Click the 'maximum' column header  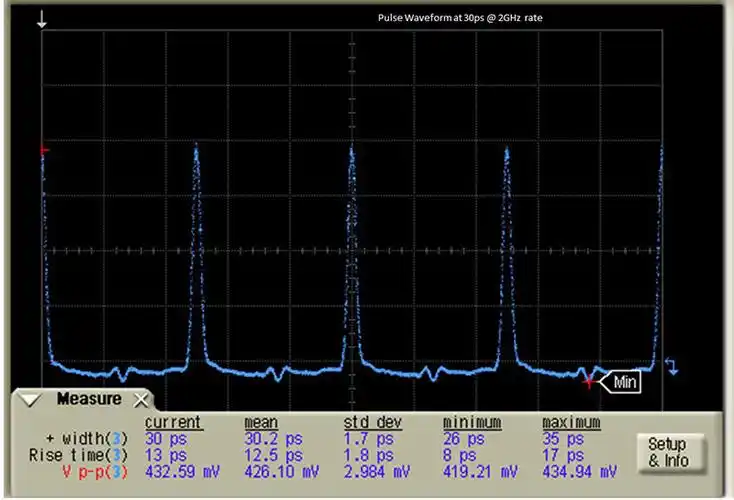pos(571,422)
